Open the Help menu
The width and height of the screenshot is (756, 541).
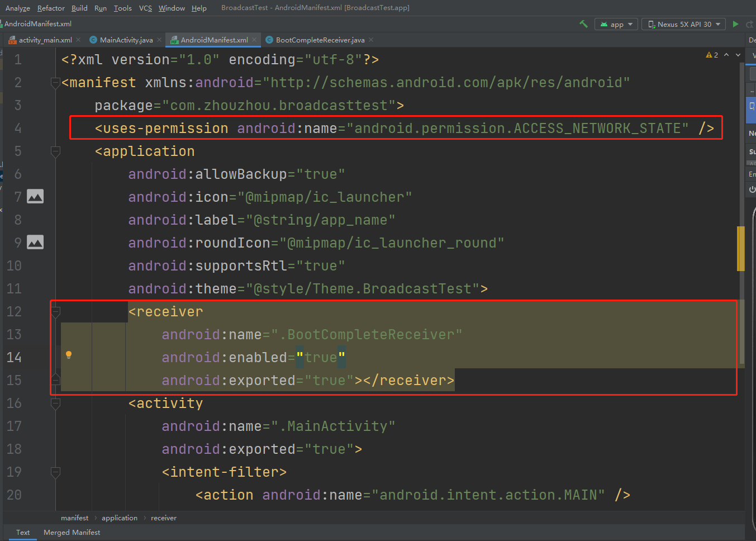[x=199, y=8]
